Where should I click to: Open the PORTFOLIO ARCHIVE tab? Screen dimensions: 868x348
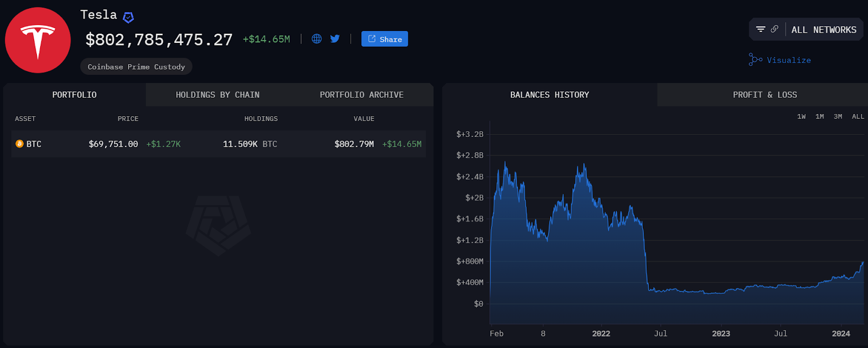coord(361,94)
